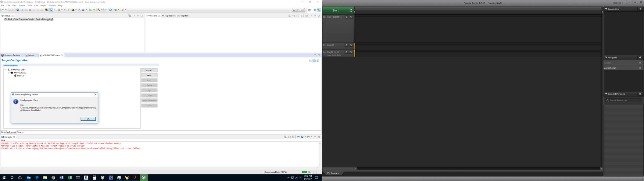Click the console horizontal scrollbar
644x181 pixels.
pyautogui.click(x=160, y=168)
